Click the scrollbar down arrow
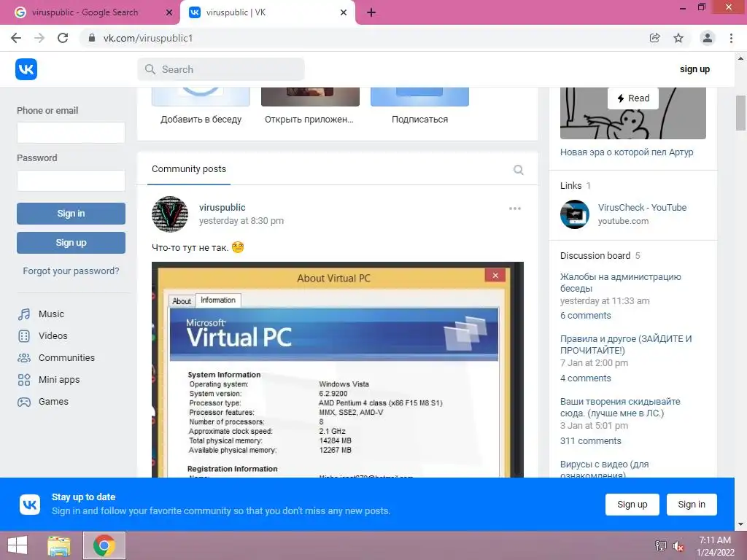The width and height of the screenshot is (747, 560). [740, 524]
